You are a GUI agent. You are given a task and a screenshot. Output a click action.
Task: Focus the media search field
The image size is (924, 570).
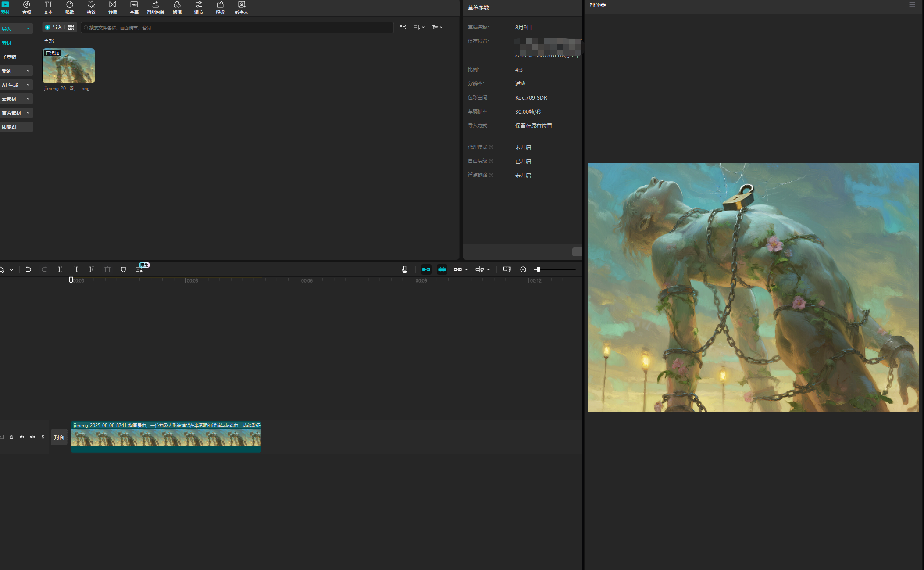click(237, 28)
